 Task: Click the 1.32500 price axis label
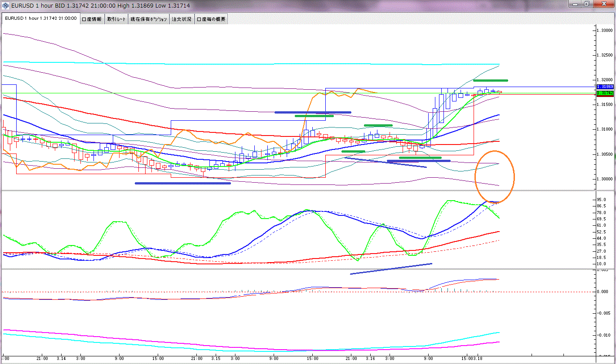(605, 55)
